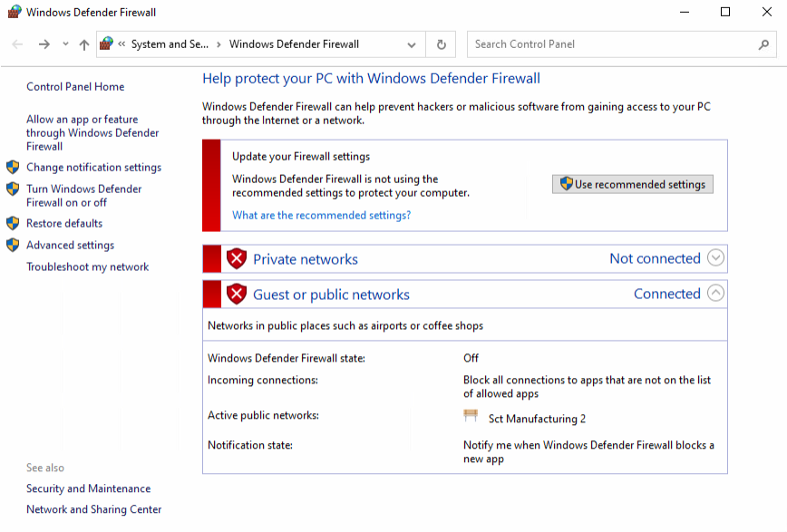Click the Not connected status text
Screen dimensions: 787x532
(x=655, y=258)
